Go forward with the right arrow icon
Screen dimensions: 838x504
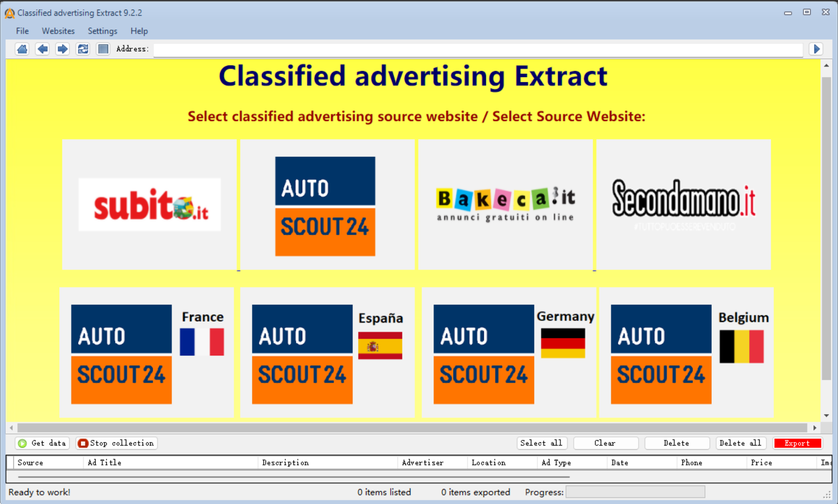coord(63,49)
